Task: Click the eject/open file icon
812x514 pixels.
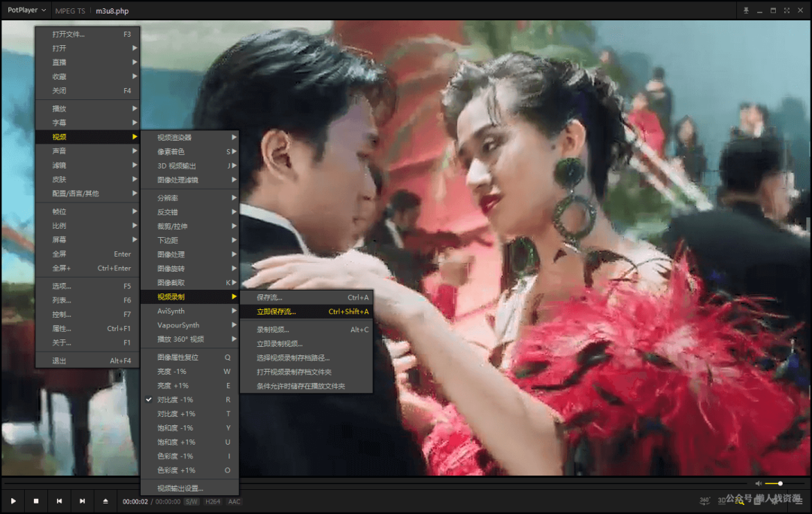Action: (x=105, y=501)
